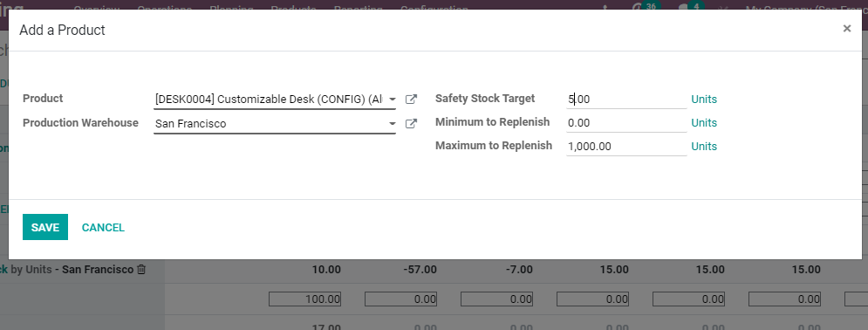868x330 pixels.
Task: Click the Safety Stock Target label
Action: [x=485, y=99]
